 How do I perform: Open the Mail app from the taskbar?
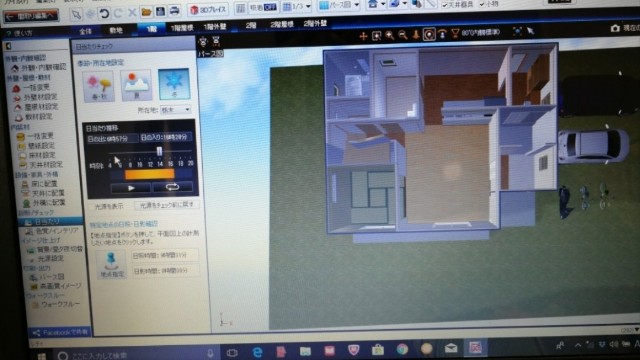point(451,348)
